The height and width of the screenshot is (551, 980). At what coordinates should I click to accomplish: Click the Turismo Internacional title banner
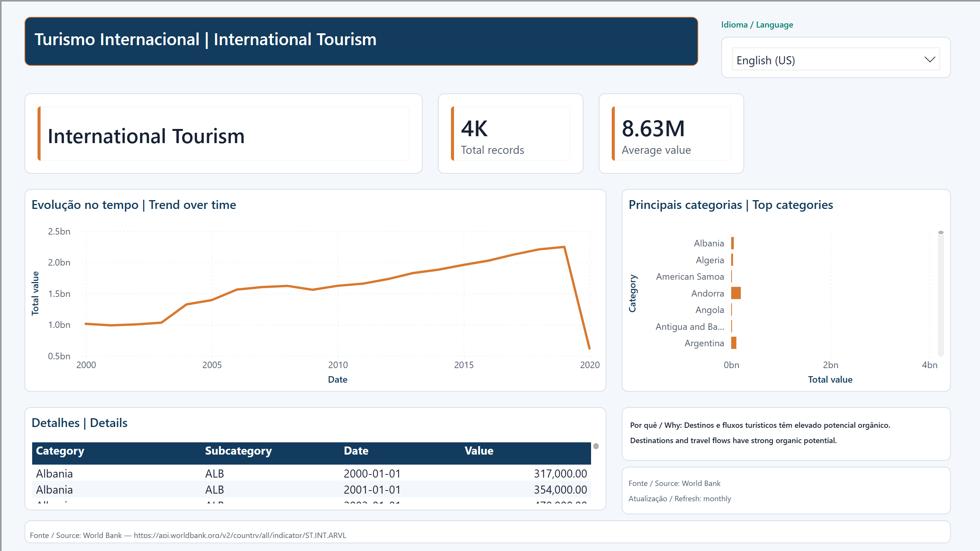coord(361,41)
